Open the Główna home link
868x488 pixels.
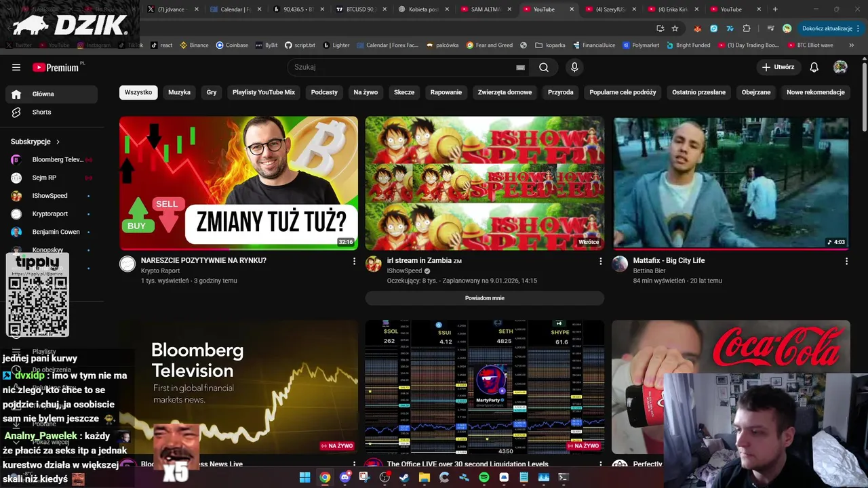click(x=51, y=94)
